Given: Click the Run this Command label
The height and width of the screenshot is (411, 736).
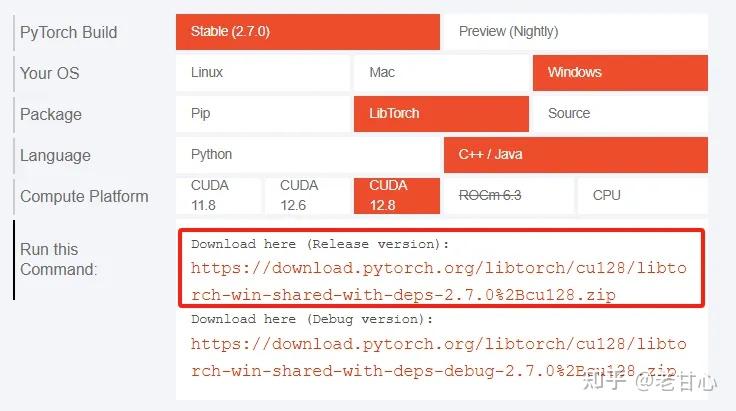Looking at the screenshot, I should pos(59,259).
